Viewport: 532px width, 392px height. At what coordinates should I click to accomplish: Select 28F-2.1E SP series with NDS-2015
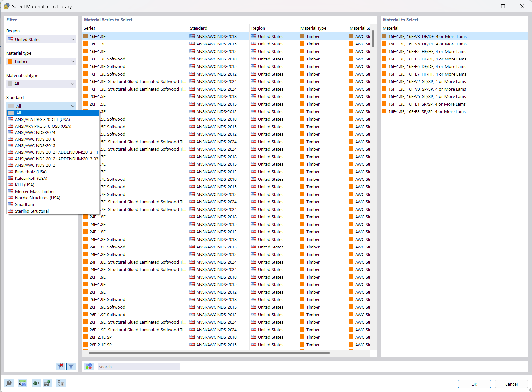tap(226, 345)
